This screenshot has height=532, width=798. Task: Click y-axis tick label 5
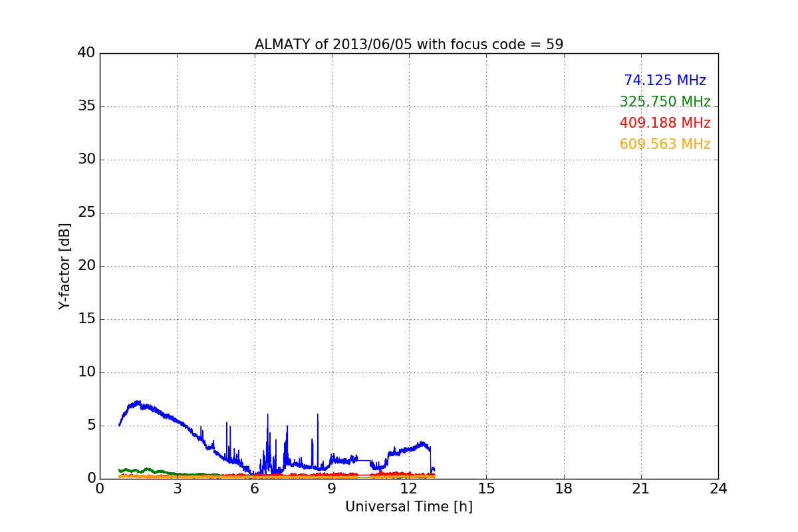[90, 426]
